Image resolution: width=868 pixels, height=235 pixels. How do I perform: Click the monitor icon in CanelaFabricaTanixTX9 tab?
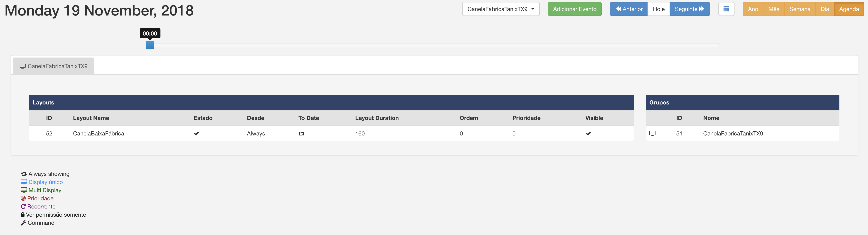point(23,66)
